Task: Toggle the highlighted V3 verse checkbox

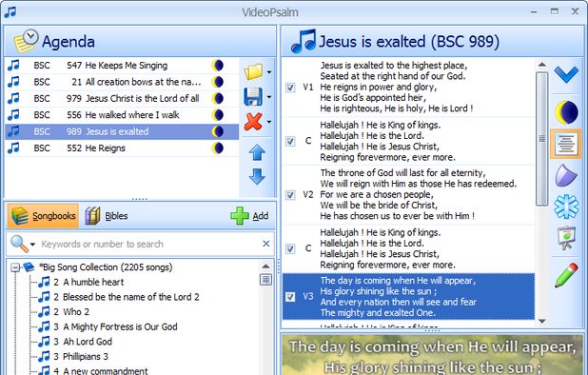Action: tap(290, 297)
